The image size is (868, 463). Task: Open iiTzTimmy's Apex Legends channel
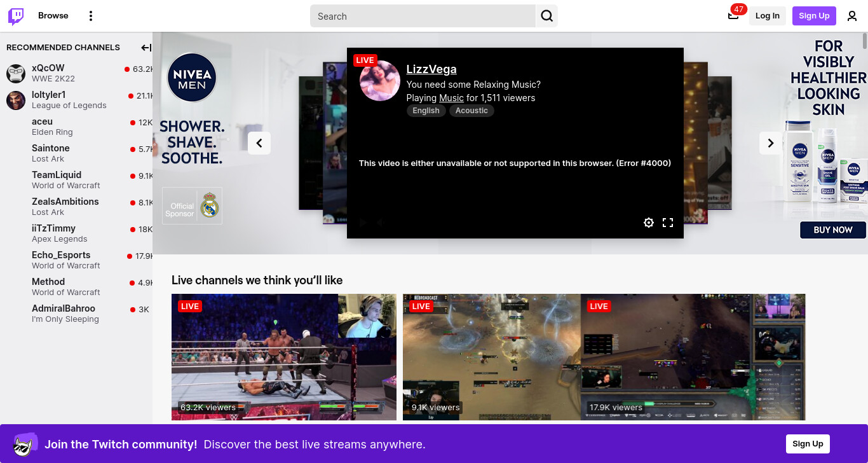[x=76, y=233]
